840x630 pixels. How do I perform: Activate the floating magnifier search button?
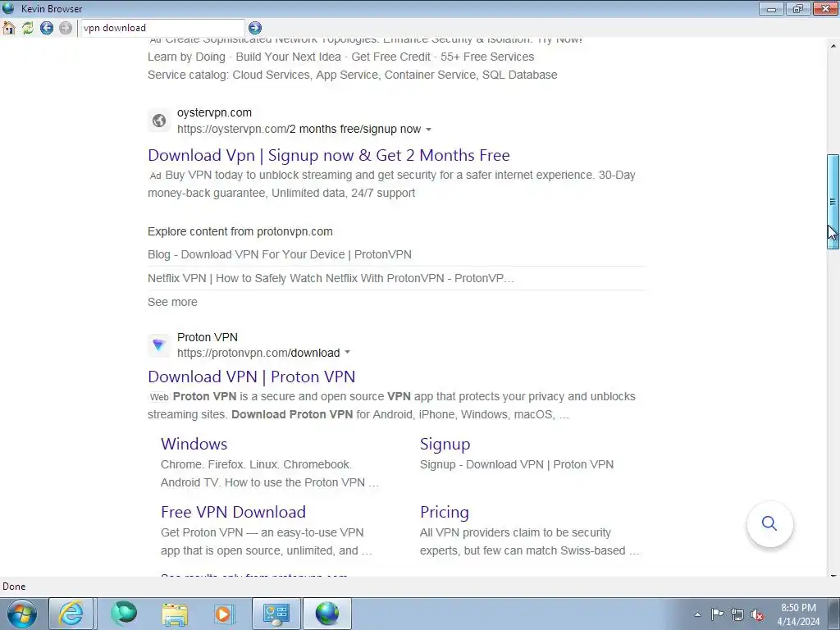pos(769,523)
